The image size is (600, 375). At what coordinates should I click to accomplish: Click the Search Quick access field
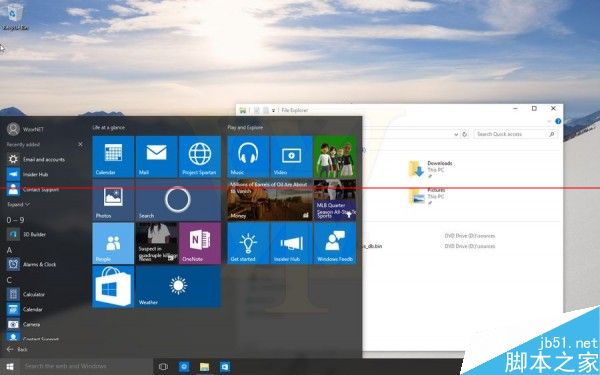515,134
